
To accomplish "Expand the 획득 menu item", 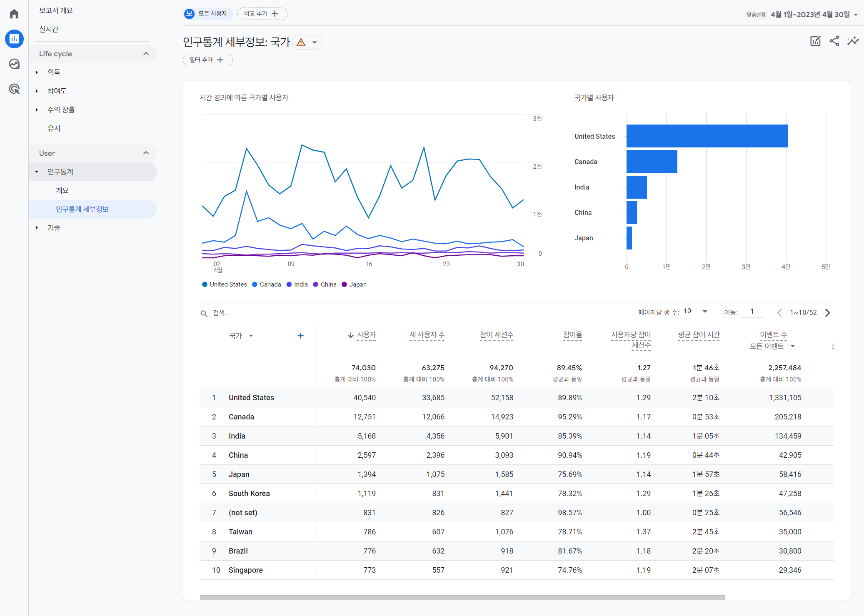I will point(54,72).
